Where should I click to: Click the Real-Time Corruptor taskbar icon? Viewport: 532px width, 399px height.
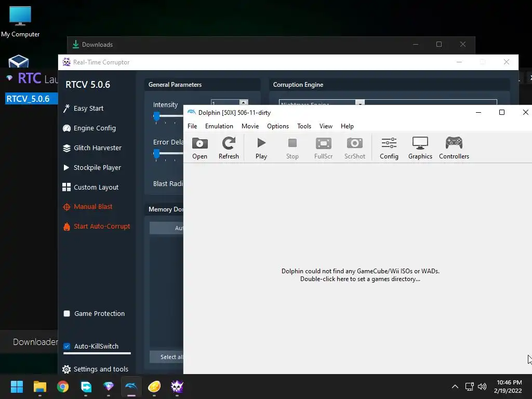(x=177, y=387)
